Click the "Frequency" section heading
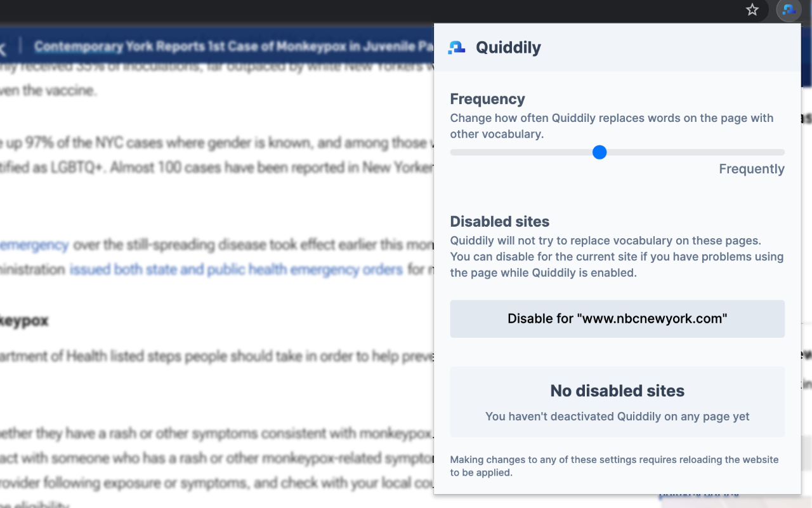 pyautogui.click(x=488, y=99)
